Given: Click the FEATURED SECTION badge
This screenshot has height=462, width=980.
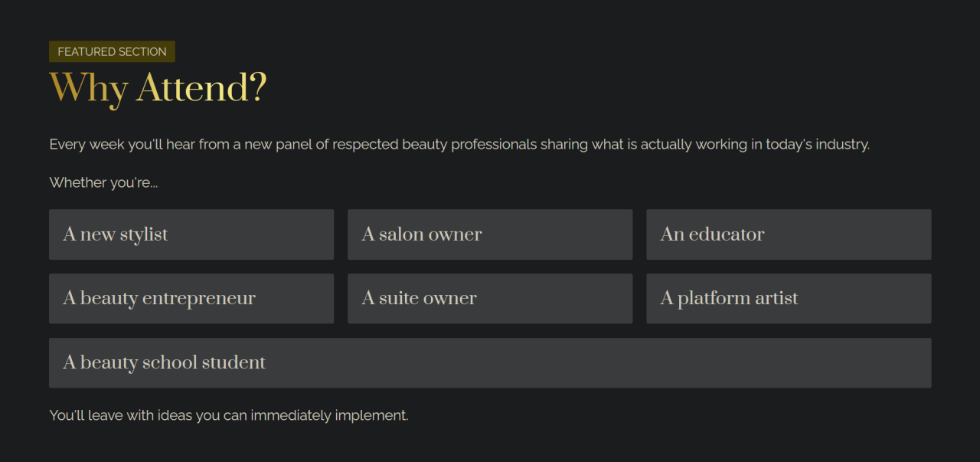Looking at the screenshot, I should (112, 51).
